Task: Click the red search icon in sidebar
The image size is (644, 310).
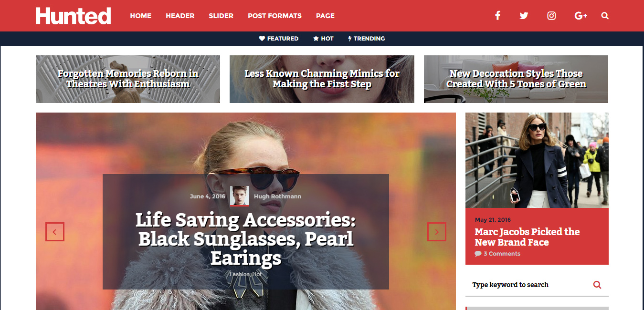Action: pyautogui.click(x=597, y=285)
